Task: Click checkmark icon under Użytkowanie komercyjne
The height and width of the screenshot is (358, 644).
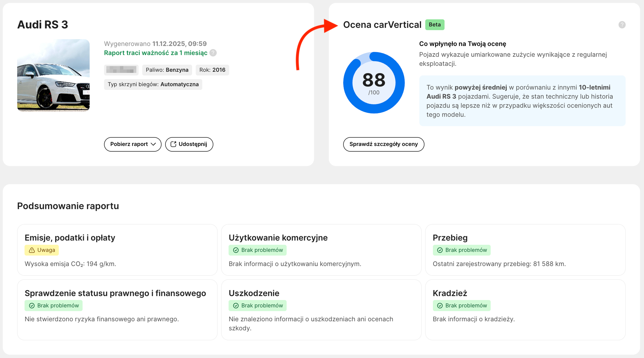Action: [236, 250]
